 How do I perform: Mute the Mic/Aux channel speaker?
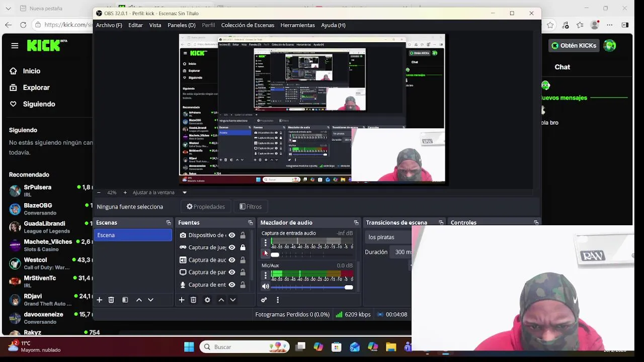266,287
